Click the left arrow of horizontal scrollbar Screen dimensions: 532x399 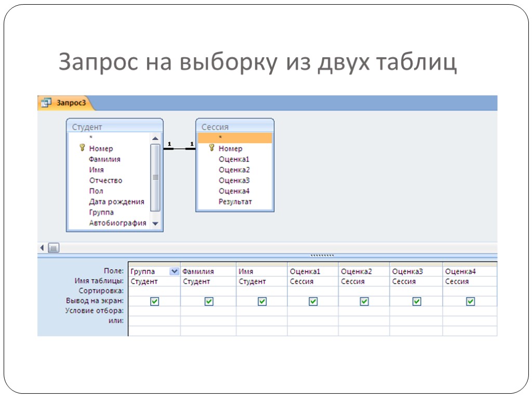click(x=42, y=248)
